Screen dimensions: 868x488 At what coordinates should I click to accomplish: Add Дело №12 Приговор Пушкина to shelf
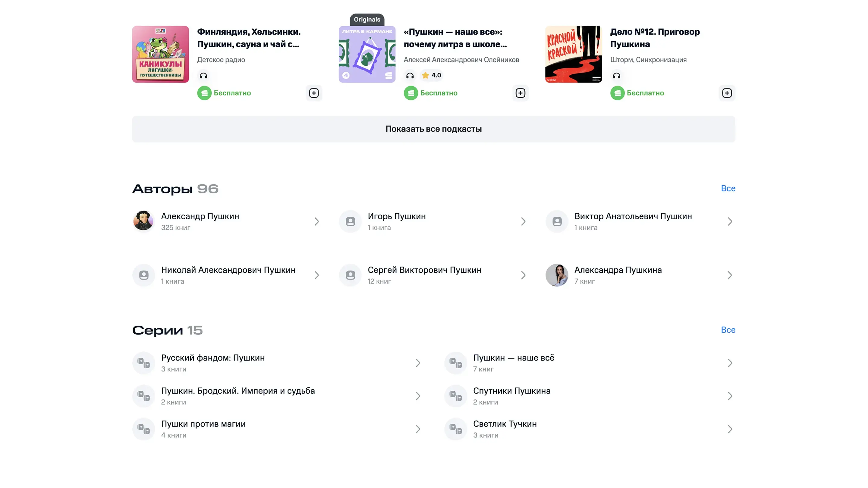727,93
